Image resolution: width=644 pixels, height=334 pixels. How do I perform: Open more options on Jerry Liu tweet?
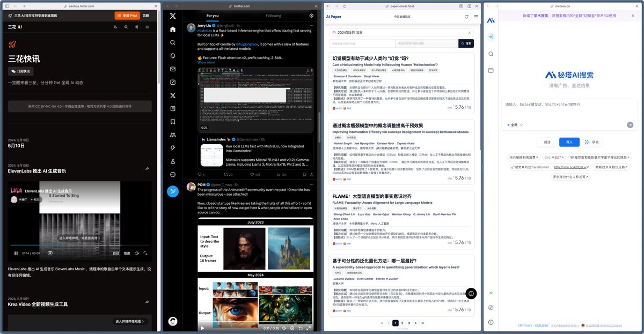click(311, 26)
